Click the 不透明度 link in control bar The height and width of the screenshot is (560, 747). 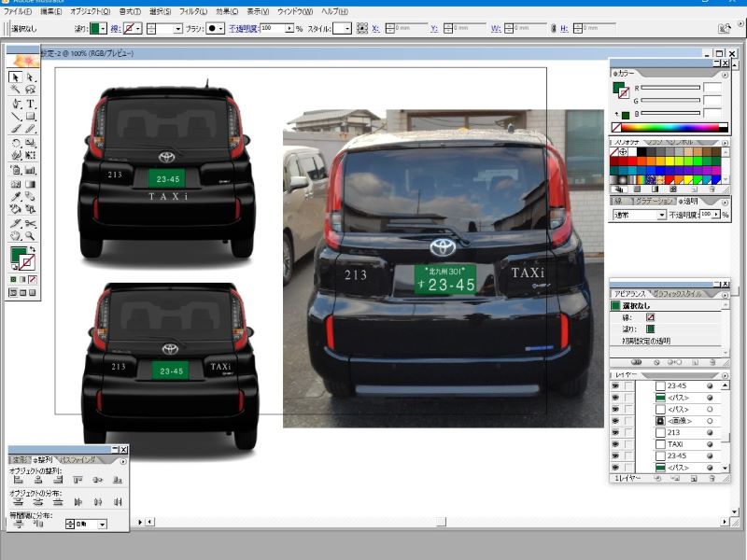coord(244,29)
